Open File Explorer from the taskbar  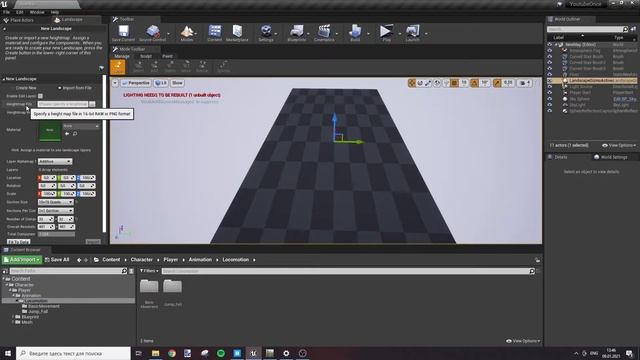tap(156, 353)
